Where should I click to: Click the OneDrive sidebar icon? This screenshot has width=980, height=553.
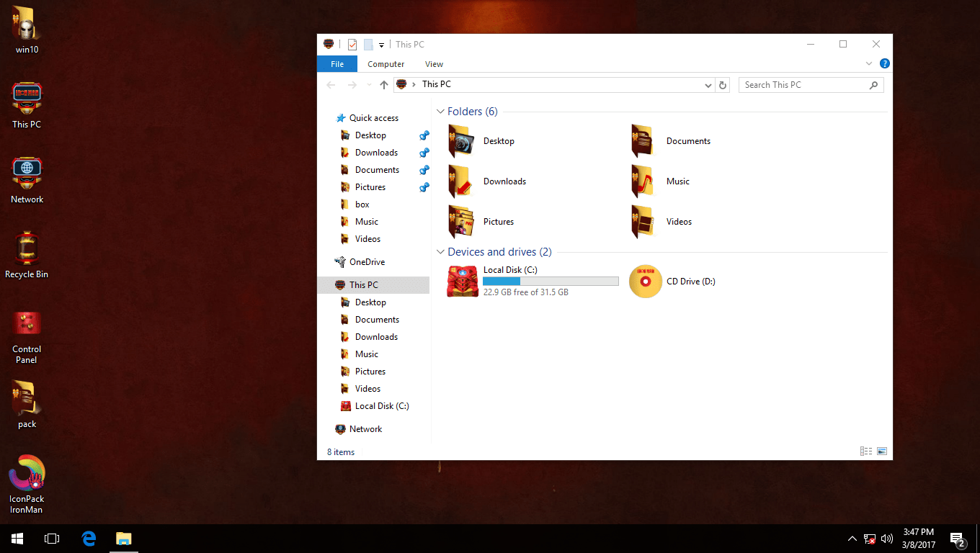coord(339,261)
